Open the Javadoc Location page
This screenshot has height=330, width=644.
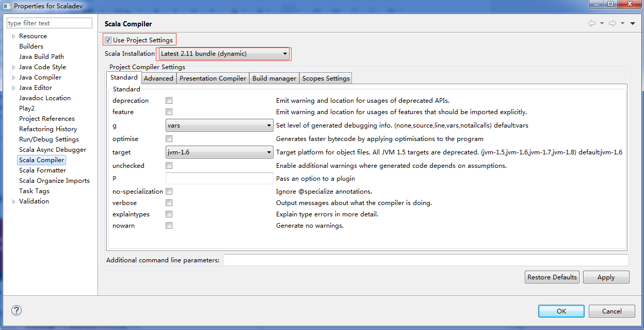(45, 98)
